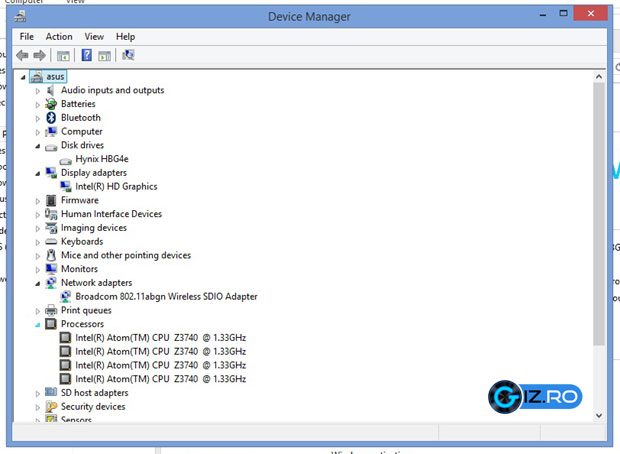
Task: Click the Keyboards icon
Action: coord(51,241)
